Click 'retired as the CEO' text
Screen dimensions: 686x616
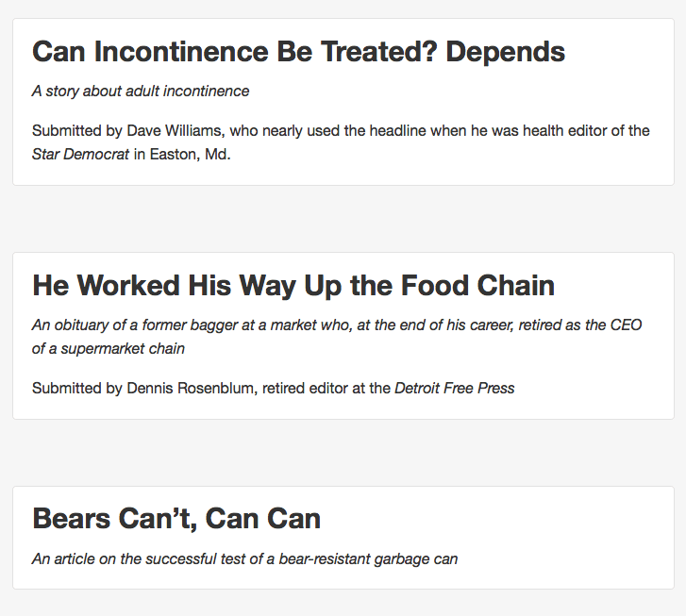(580, 325)
